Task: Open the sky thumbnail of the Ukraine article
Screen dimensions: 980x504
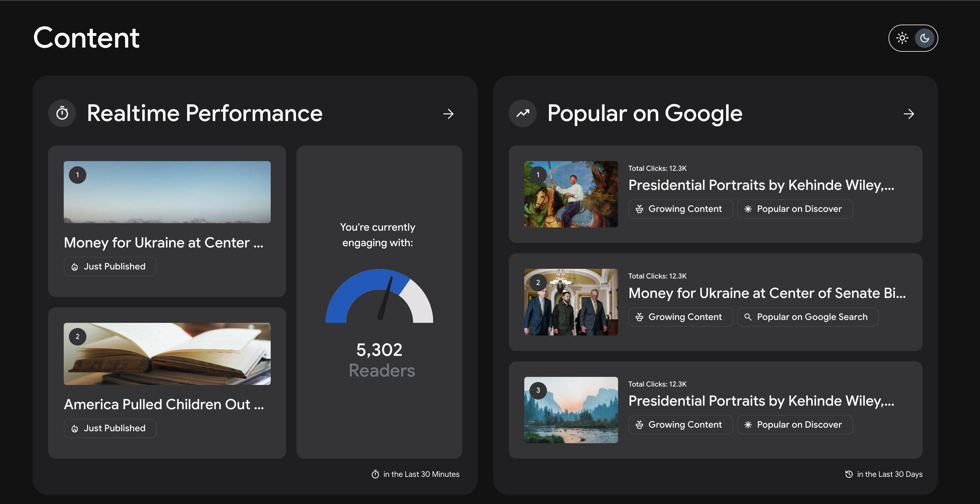Action: [167, 192]
